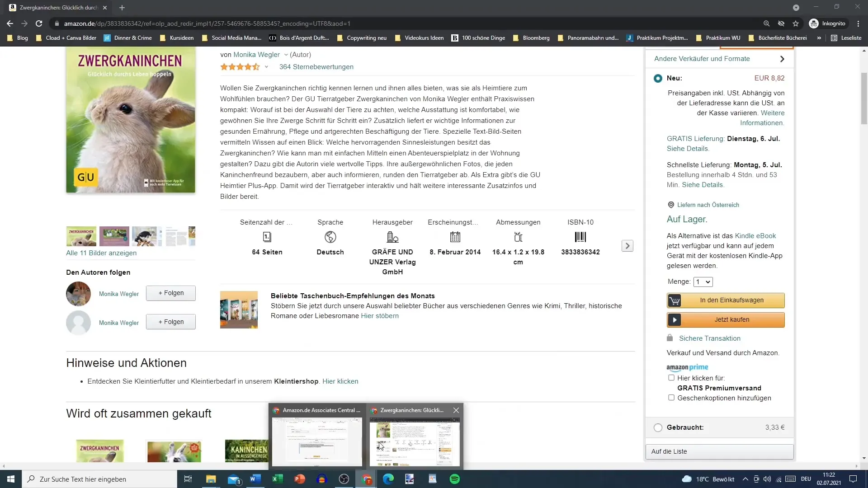Viewport: 868px width, 488px height.
Task: Open the Blog bookmark
Action: (18, 38)
